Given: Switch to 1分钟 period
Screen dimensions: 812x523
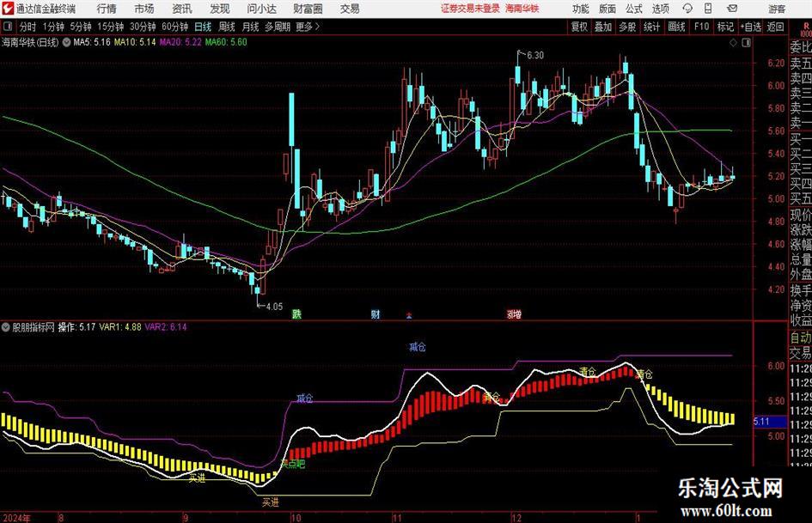Looking at the screenshot, I should [x=53, y=27].
